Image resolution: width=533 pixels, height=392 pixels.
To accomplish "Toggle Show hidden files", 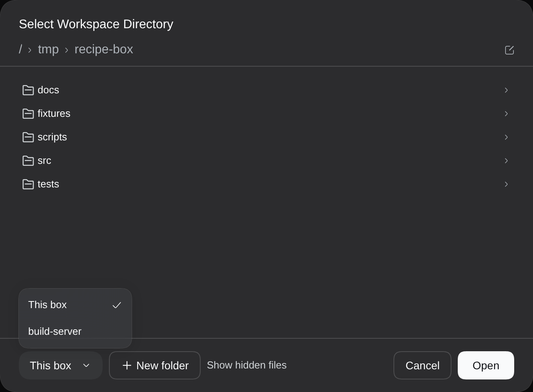I will click(247, 365).
